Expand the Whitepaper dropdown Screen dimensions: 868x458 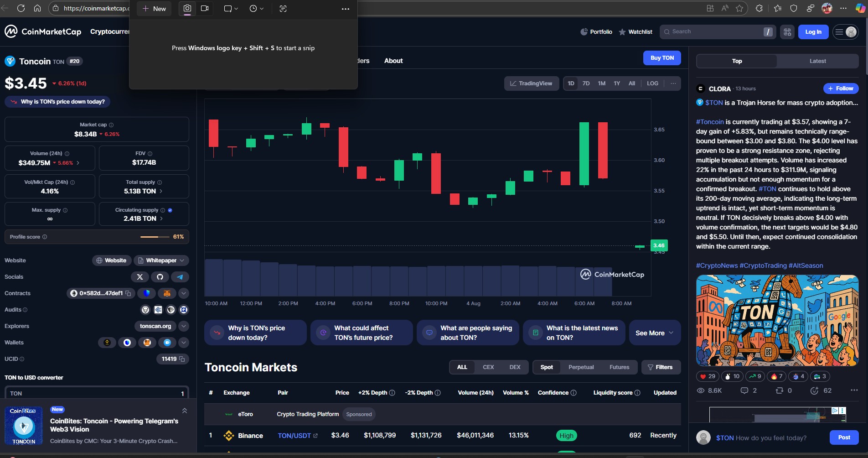pyautogui.click(x=161, y=260)
